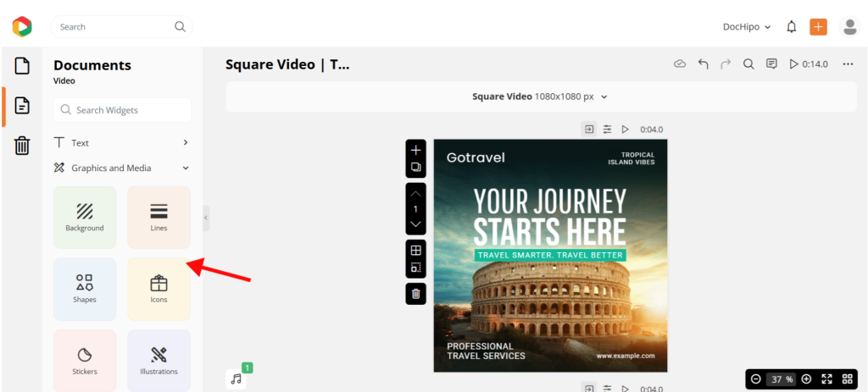The image size is (868, 392).
Task: Open the notifications bell
Action: [x=792, y=26]
